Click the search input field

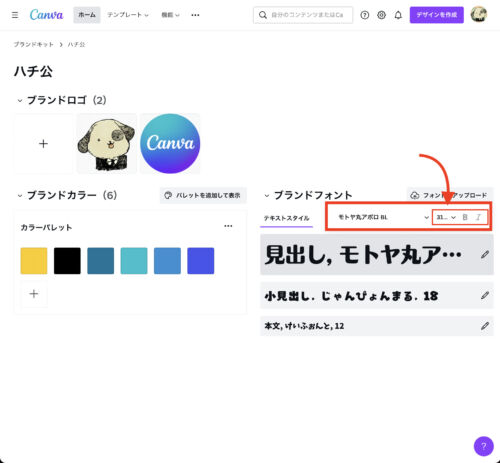tap(303, 15)
